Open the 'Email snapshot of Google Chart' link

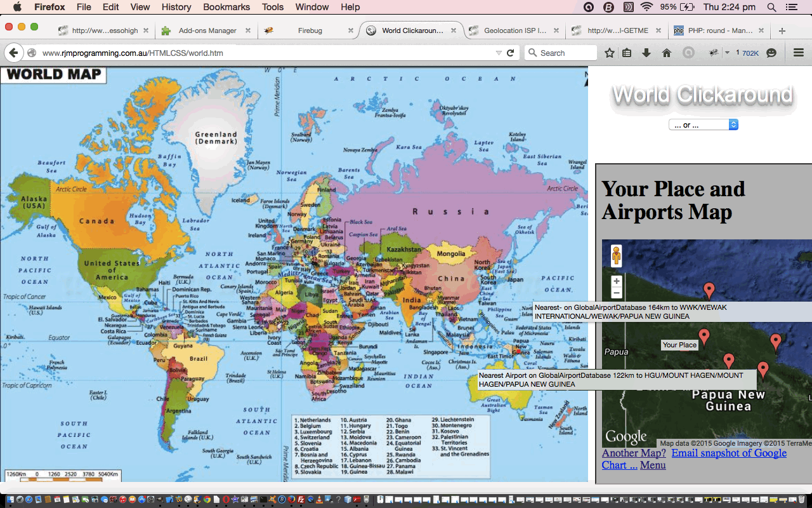click(729, 453)
